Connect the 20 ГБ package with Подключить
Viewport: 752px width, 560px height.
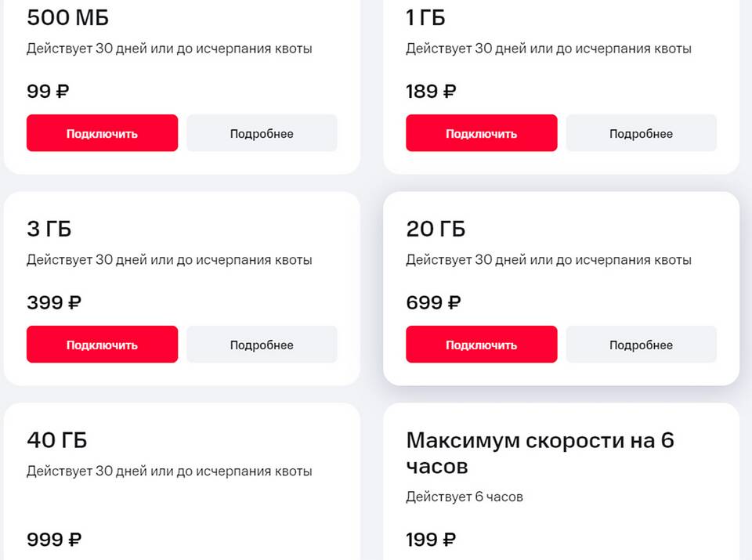click(x=481, y=345)
